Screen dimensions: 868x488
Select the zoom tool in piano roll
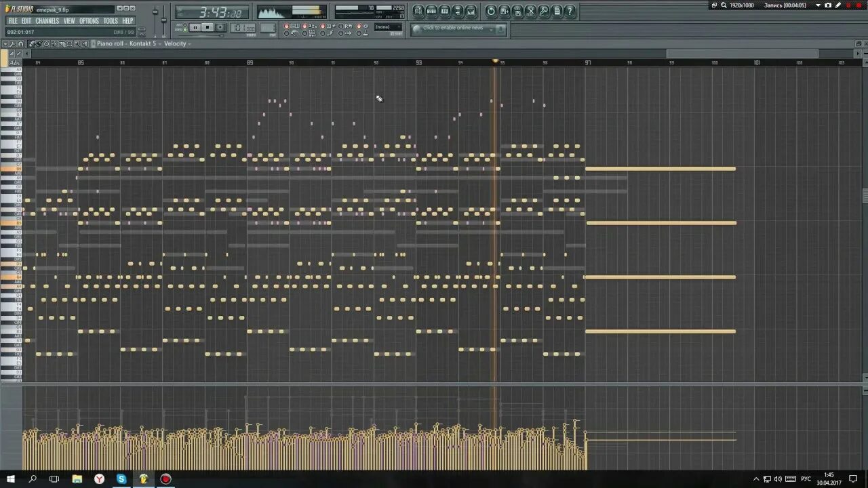77,43
